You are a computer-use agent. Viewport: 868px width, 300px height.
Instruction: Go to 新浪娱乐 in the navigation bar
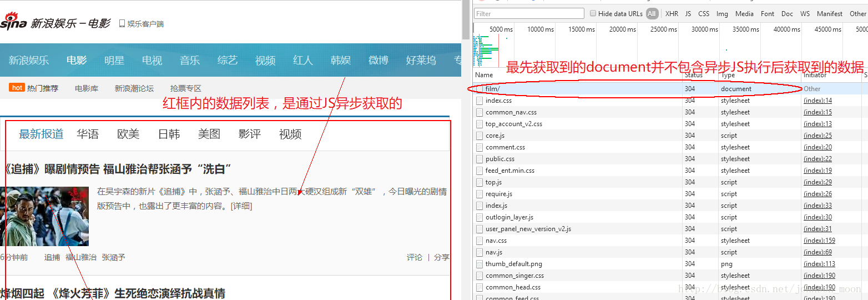click(x=29, y=60)
